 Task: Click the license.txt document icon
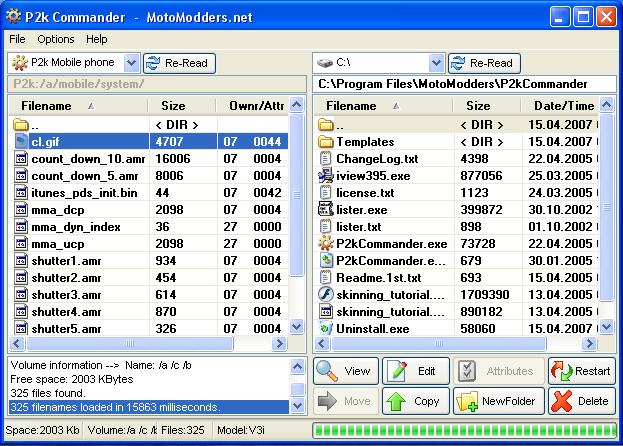[x=325, y=193]
